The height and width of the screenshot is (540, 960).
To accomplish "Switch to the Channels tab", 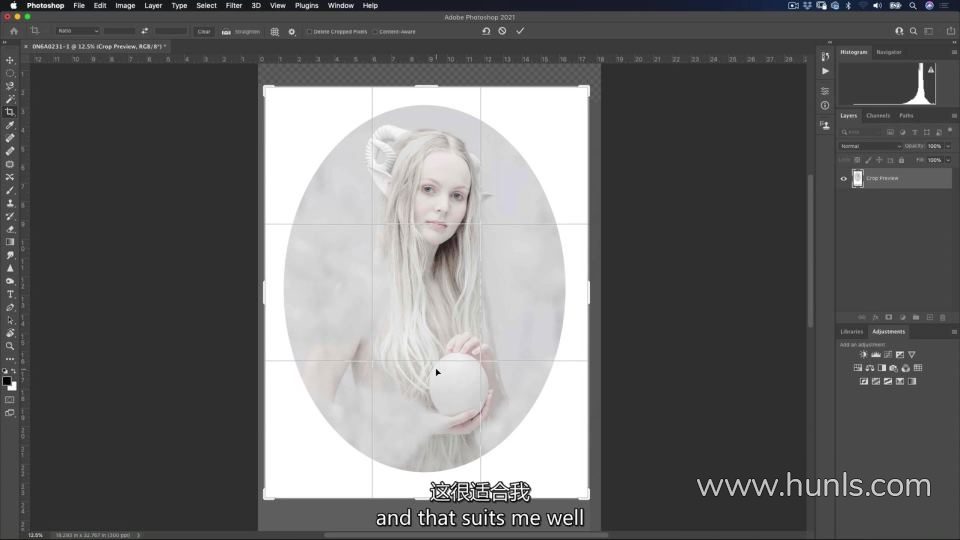I will 877,116.
